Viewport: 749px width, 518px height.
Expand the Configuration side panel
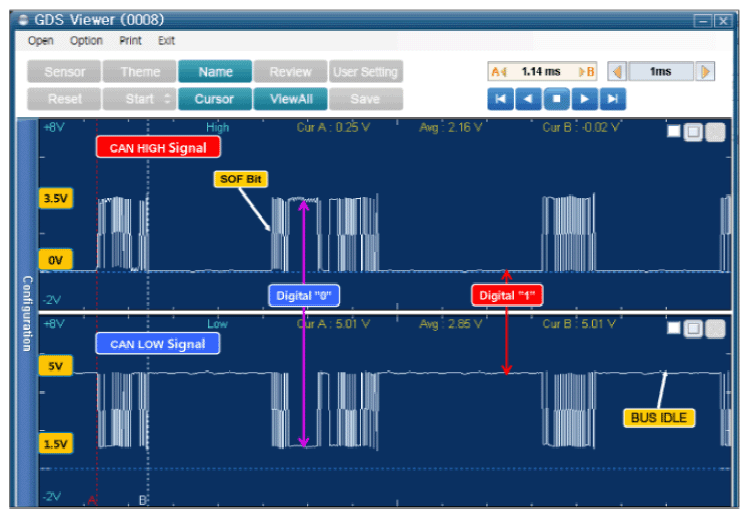click(x=27, y=313)
